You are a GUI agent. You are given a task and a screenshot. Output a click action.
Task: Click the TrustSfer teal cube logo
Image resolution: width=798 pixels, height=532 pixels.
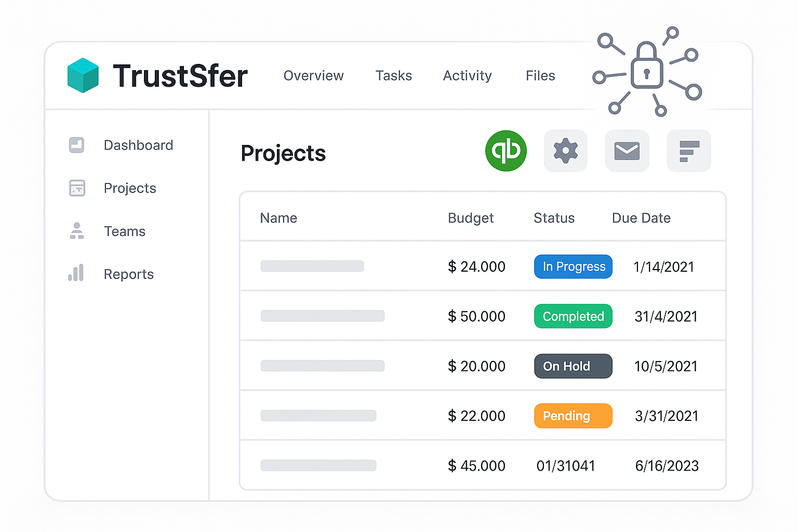(x=83, y=75)
